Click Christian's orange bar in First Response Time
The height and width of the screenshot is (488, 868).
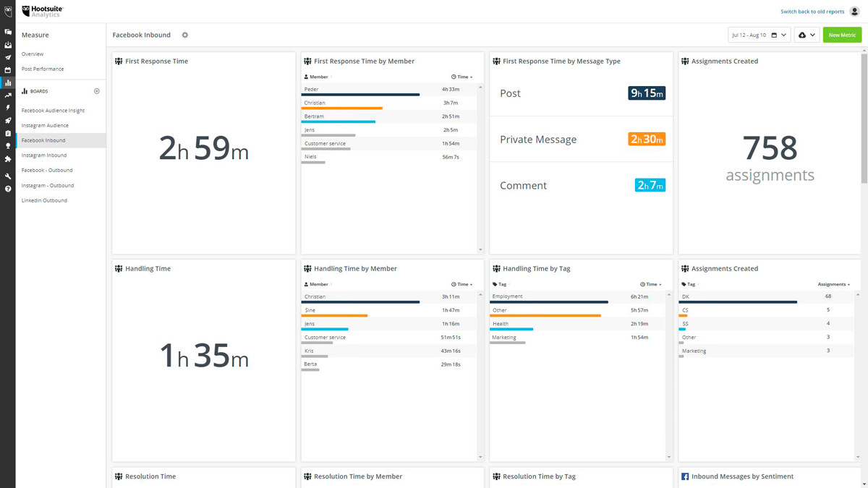pos(342,108)
